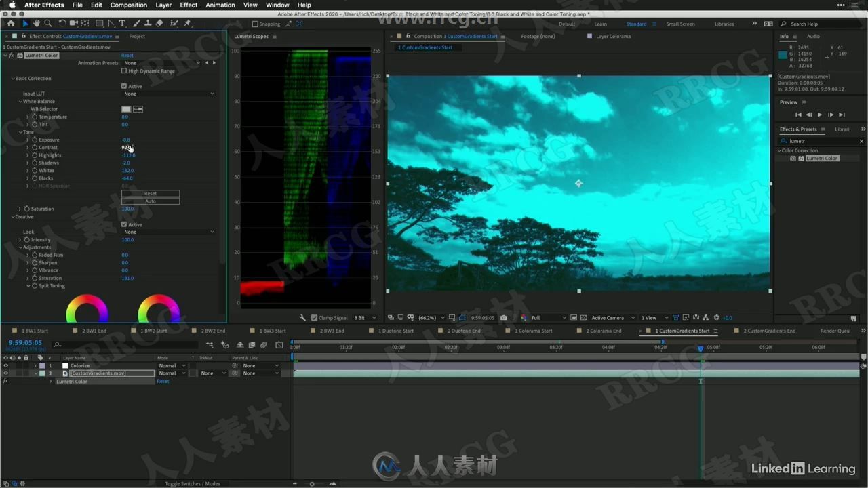
Task: Toggle stopwatch for Exposure property
Action: click(x=35, y=140)
